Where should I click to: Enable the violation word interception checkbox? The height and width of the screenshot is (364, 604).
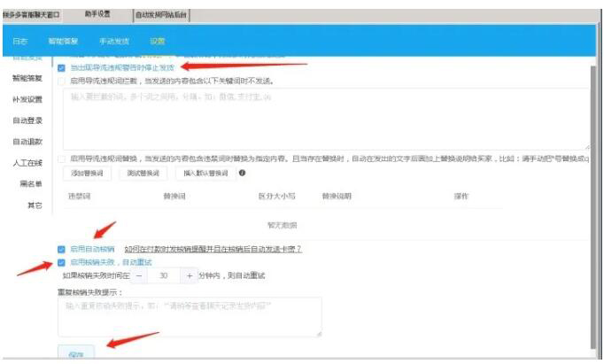pos(61,81)
